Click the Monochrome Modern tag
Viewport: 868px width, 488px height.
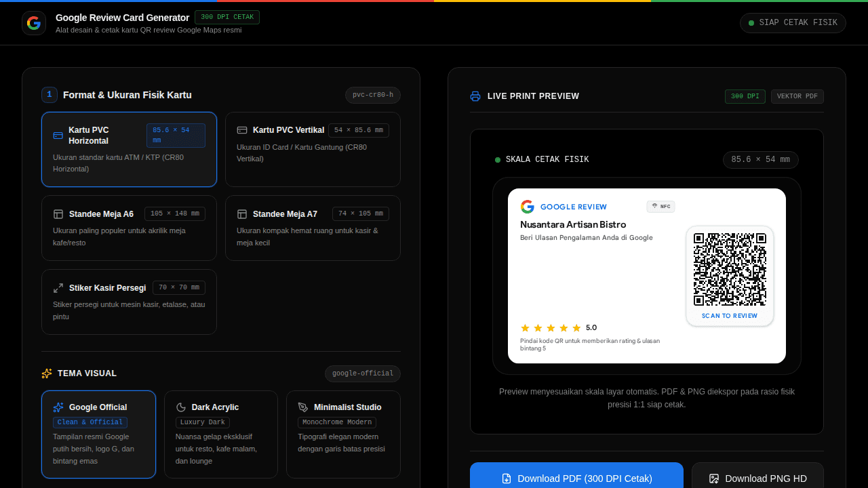337,422
